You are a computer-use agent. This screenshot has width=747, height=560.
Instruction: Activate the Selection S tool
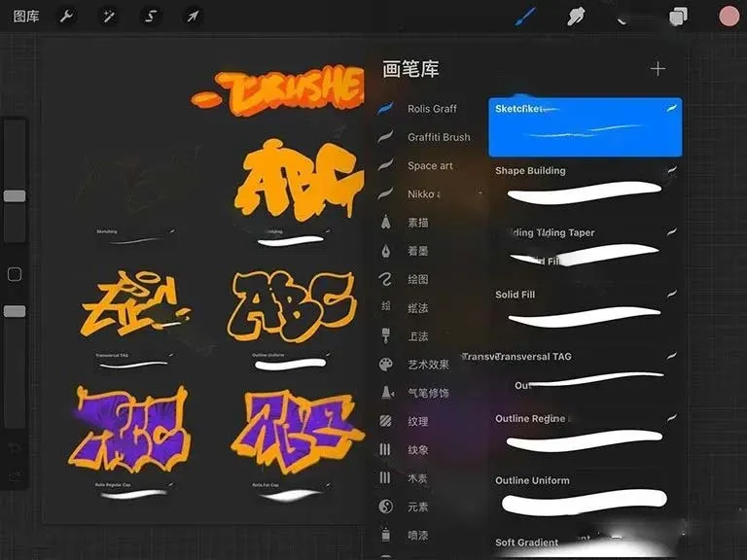150,17
